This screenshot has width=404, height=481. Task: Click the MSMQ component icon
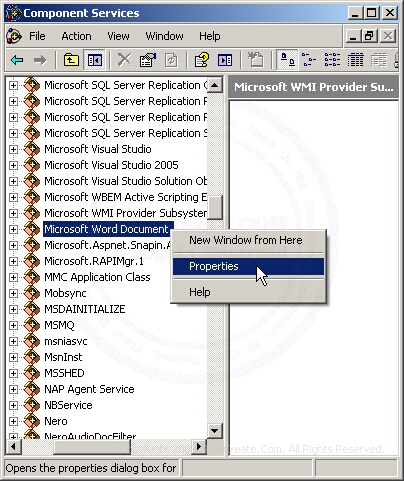(32, 325)
